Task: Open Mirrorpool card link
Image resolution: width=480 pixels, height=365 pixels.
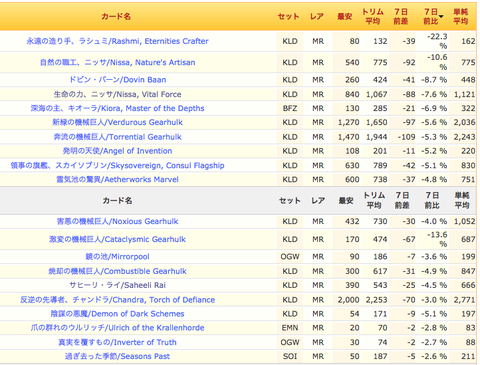Action: [x=117, y=257]
